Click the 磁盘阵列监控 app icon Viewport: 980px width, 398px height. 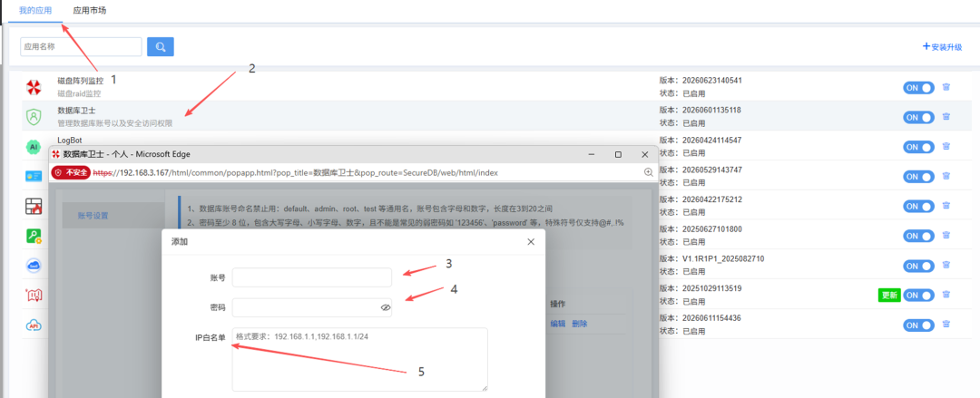coord(34,87)
